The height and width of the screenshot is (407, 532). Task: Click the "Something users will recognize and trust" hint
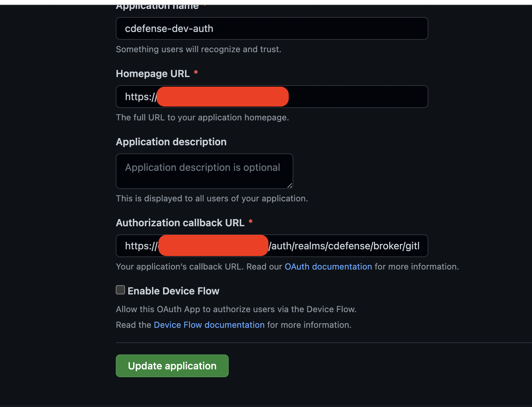click(198, 49)
